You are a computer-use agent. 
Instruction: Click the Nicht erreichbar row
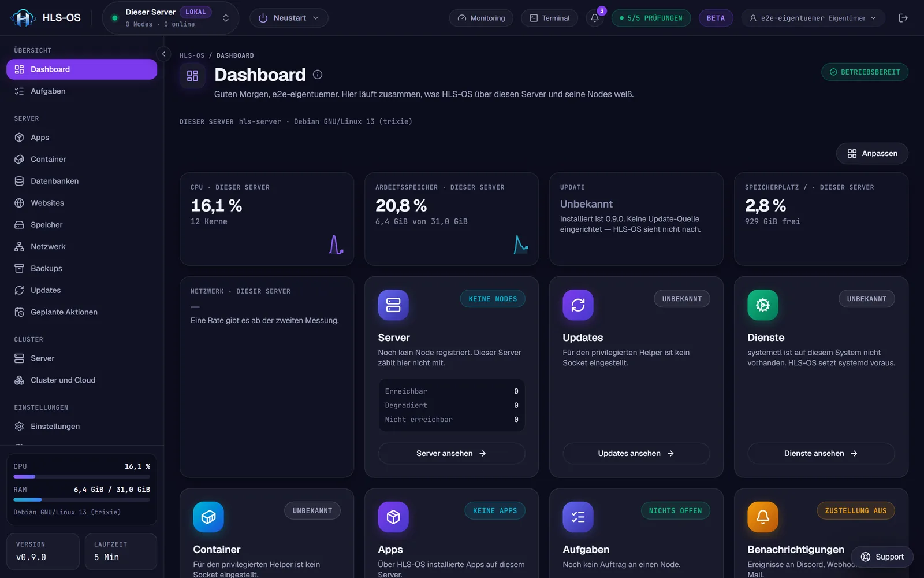pyautogui.click(x=452, y=420)
